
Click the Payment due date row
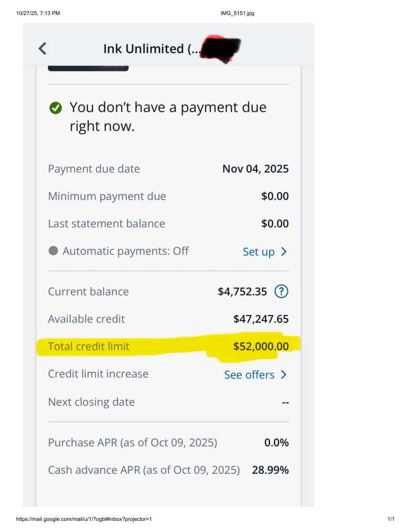coord(168,169)
